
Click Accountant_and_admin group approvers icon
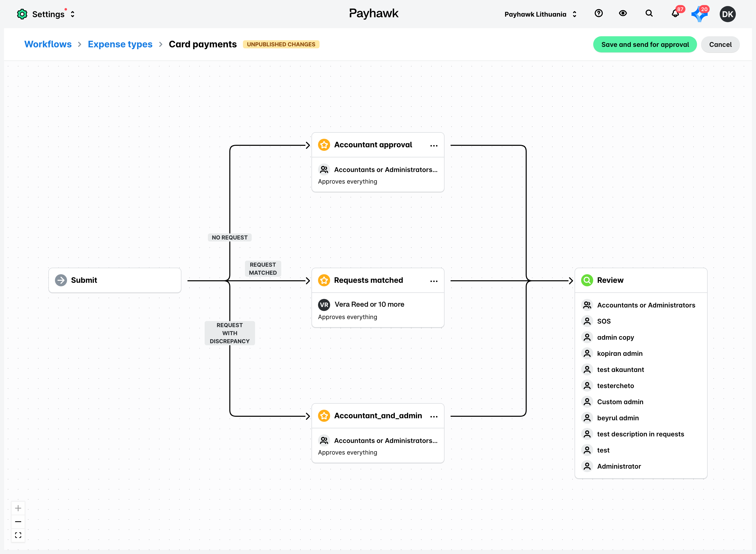(324, 441)
